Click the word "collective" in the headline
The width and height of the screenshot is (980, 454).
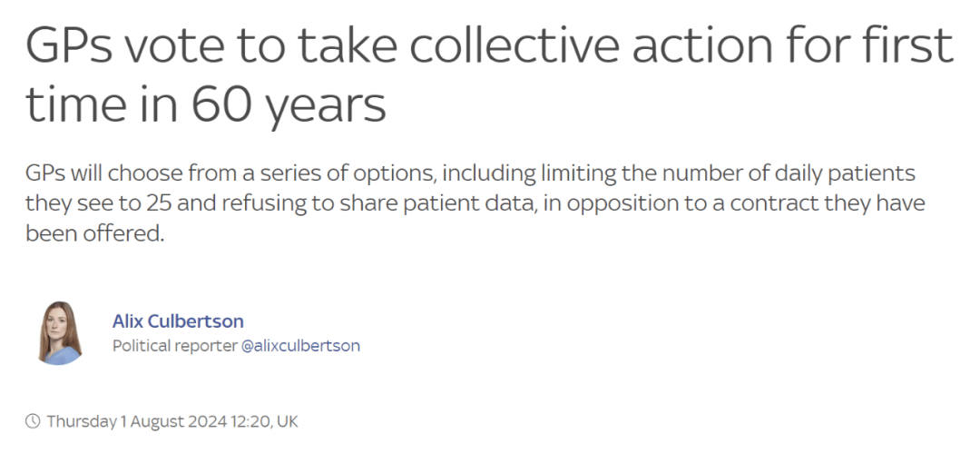(514, 45)
